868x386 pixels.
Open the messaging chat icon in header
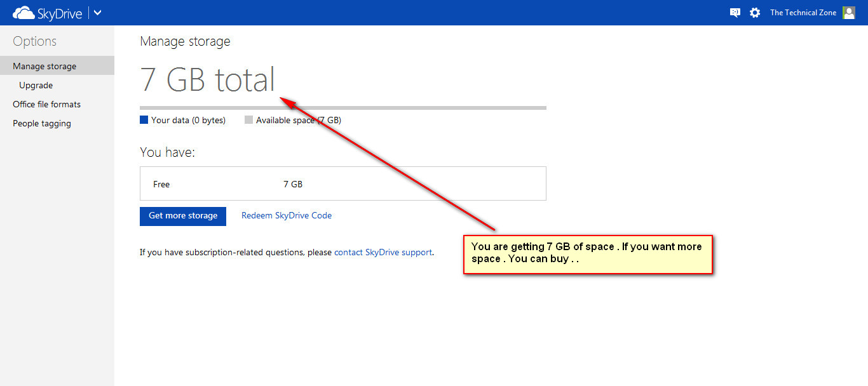[735, 12]
